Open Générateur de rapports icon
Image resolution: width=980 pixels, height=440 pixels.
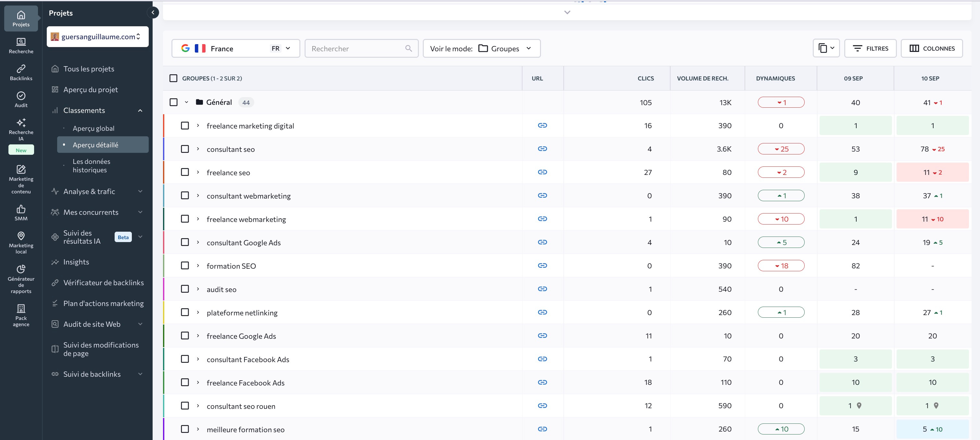(x=21, y=279)
